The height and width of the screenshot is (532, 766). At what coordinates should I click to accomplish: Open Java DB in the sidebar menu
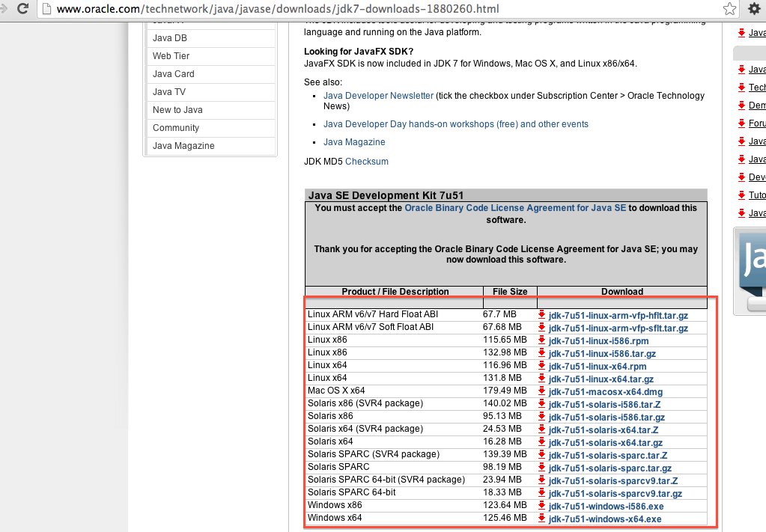169,38
